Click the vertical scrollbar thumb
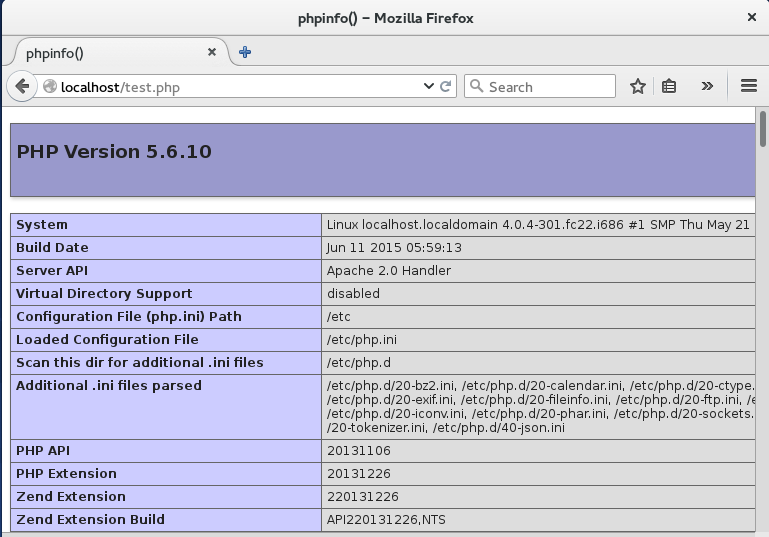 point(762,129)
